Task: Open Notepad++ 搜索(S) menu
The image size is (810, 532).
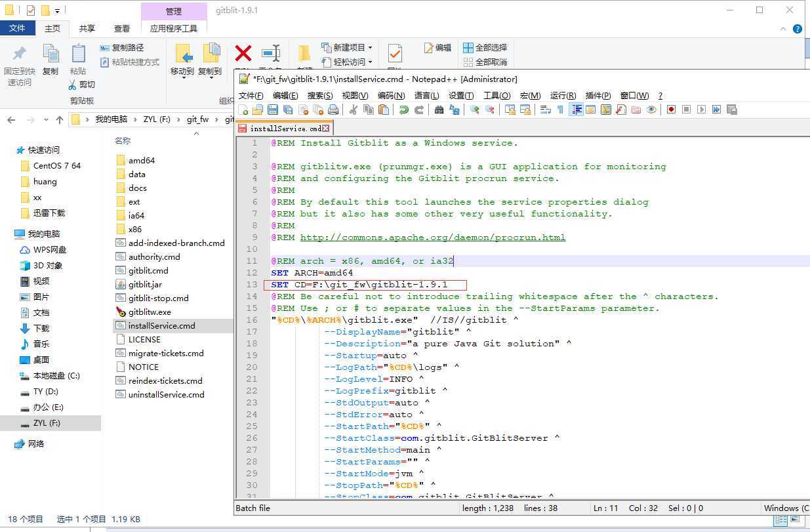Action: (x=320, y=95)
